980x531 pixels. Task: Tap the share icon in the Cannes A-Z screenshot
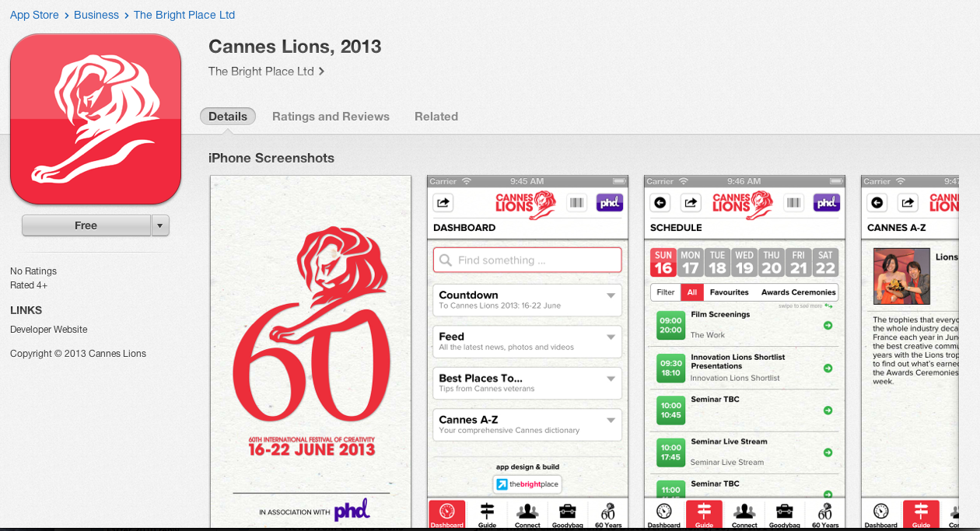point(908,203)
